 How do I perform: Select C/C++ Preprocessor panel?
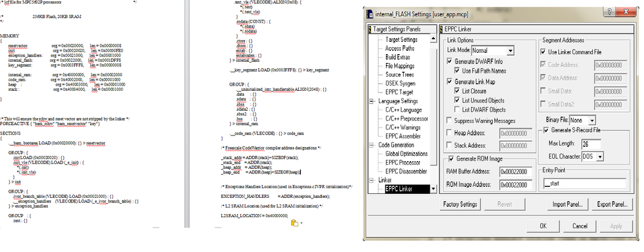(x=406, y=119)
